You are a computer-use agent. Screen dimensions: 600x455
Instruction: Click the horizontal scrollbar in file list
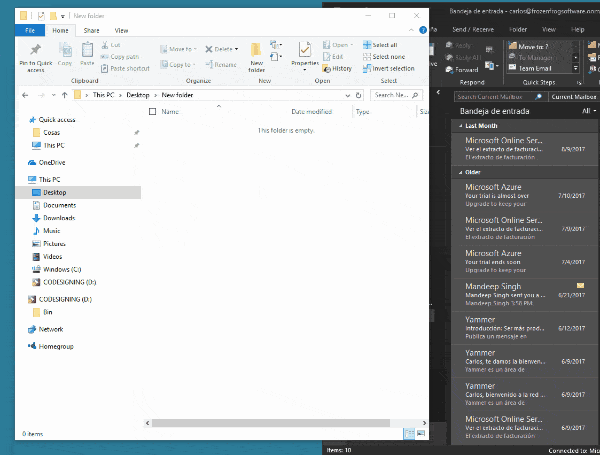pyautogui.click(x=271, y=423)
